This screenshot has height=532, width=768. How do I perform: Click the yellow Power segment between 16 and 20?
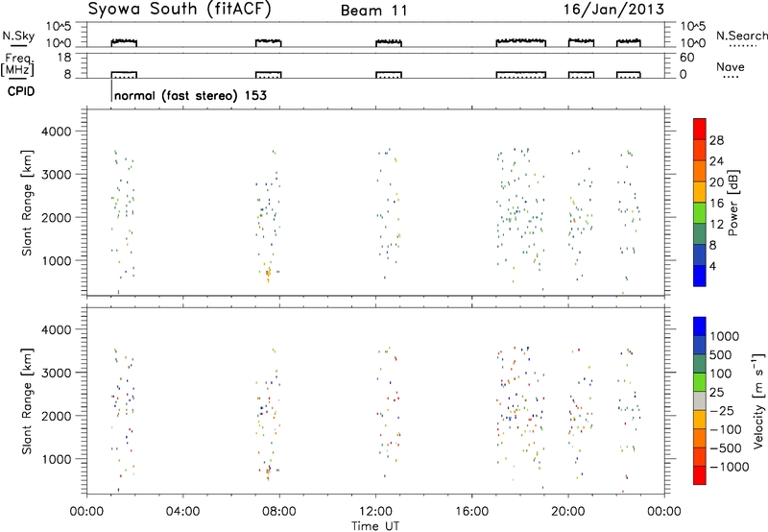[700, 192]
